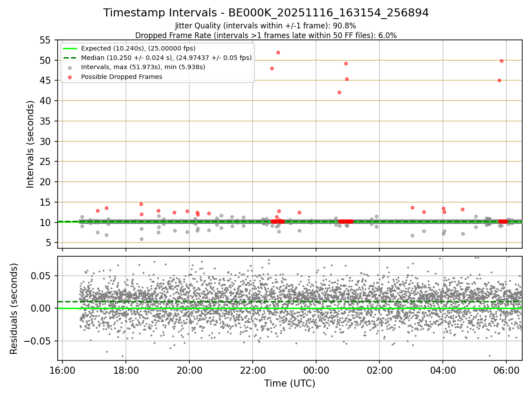Click the 'Jitter Quality' subtitle line showing 90.8%
Image resolution: width=532 pixels, height=399 pixels.
266,26
